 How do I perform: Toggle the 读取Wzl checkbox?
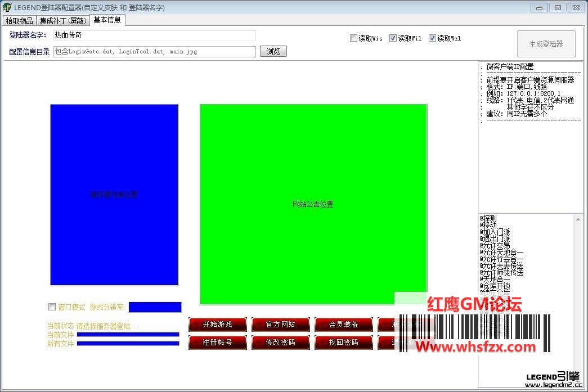432,38
